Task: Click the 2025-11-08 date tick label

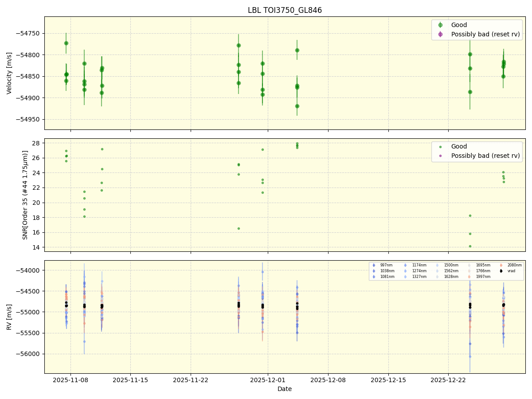Action: coord(70,380)
